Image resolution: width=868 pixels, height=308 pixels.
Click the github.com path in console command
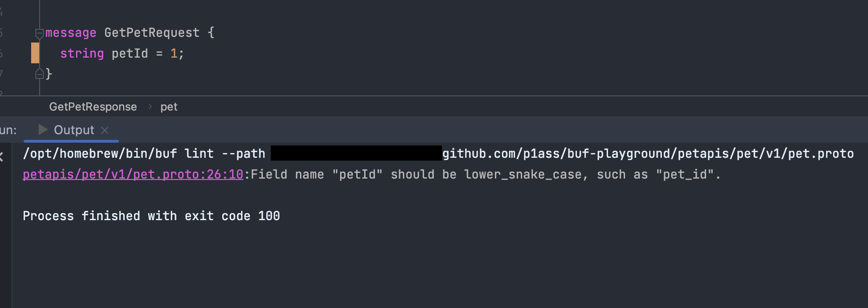click(x=648, y=154)
